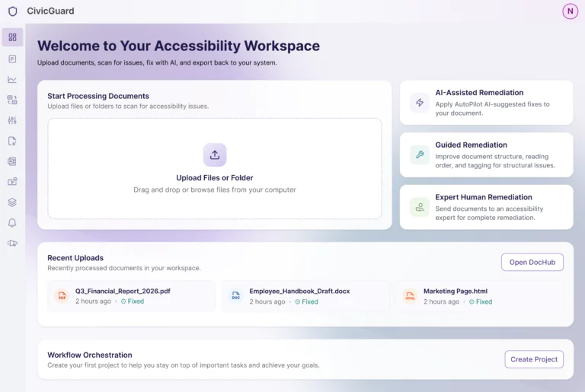585x392 pixels.
Task: Click the Workflow Orchestration heading
Action: (x=90, y=355)
